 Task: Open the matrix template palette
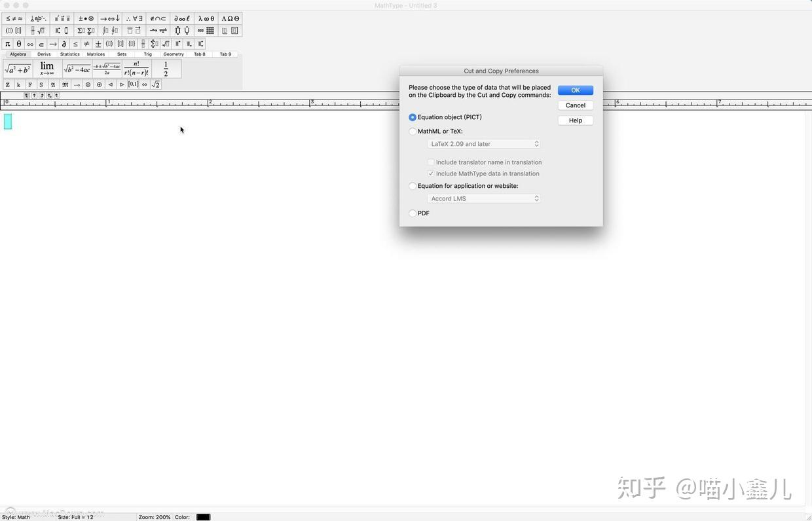tap(210, 30)
